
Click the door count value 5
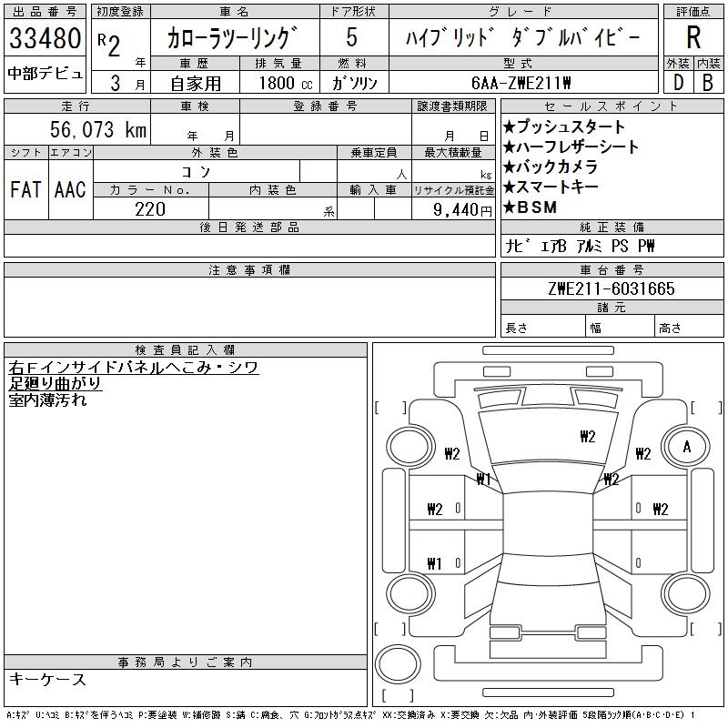tap(352, 37)
